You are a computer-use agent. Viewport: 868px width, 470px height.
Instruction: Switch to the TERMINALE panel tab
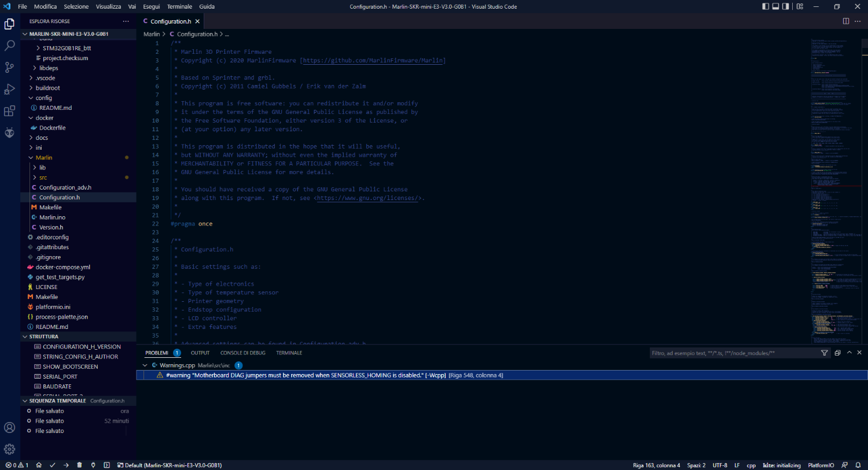coord(289,353)
